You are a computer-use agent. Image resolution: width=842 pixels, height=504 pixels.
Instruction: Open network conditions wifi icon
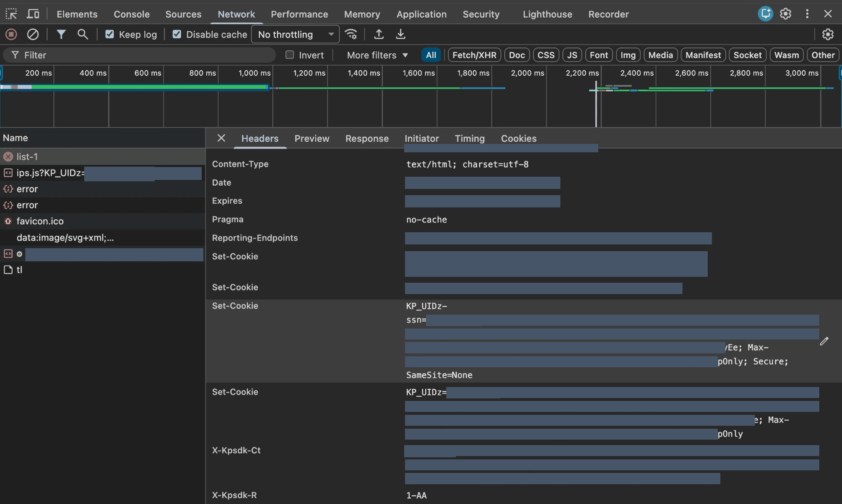tap(351, 34)
